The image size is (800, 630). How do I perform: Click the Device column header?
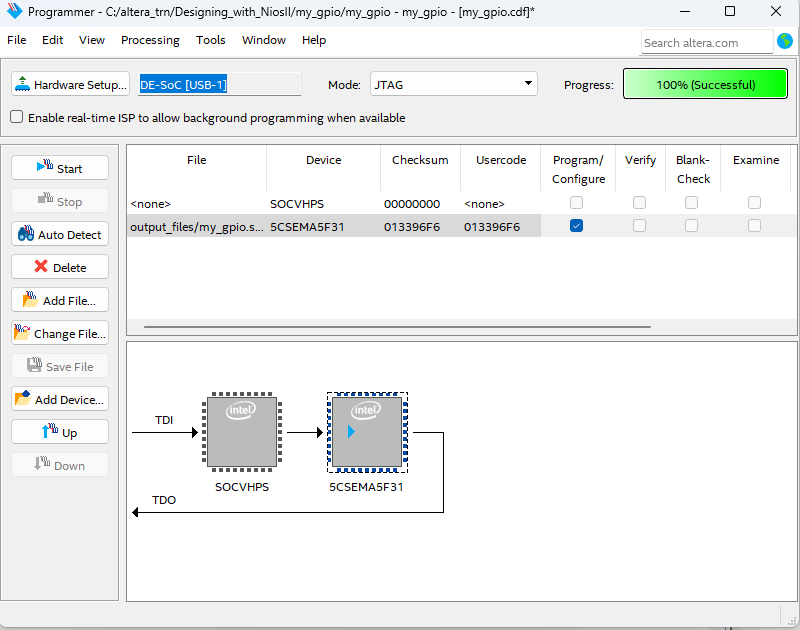323,168
